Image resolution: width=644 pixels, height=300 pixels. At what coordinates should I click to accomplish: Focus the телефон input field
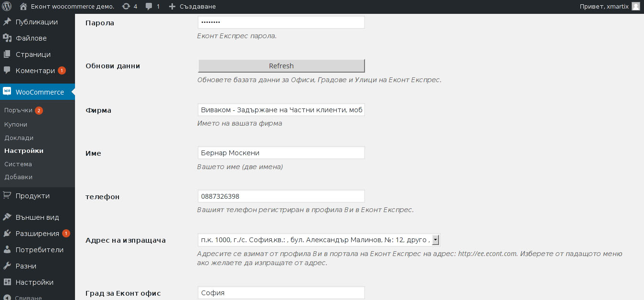tap(281, 196)
